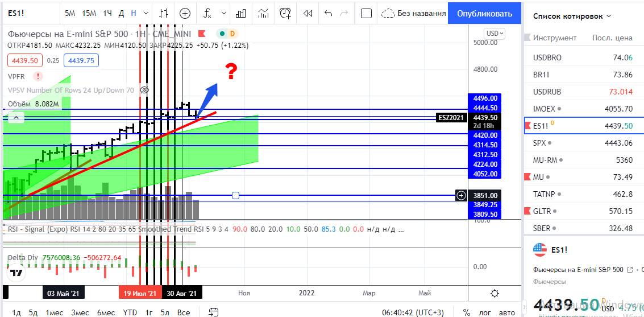The image size is (644, 317).
Task: Toggle the авто auto scale
Action: (x=507, y=312)
